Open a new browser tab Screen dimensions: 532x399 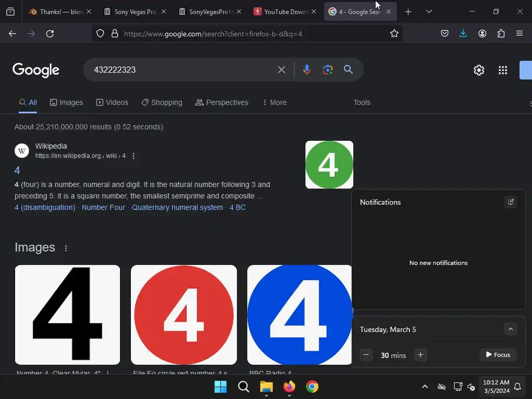coord(408,11)
